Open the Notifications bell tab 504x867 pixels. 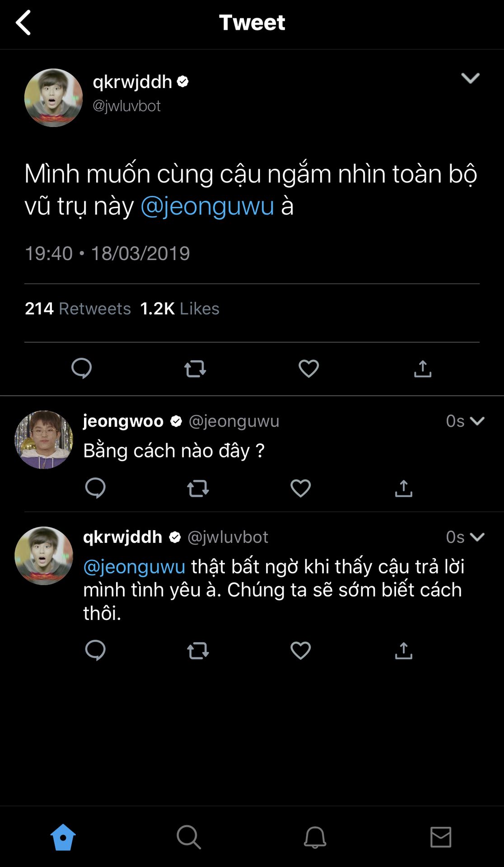tap(315, 837)
